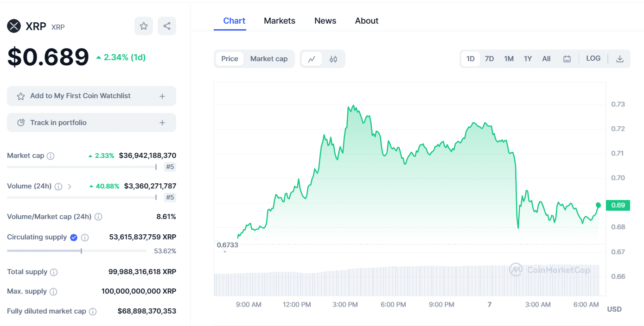Screen dimensions: 644x326
Task: Set chart range to 1M
Action: 509,59
